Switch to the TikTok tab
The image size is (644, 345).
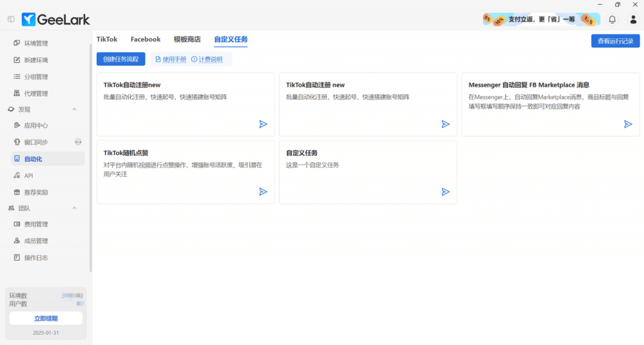coord(107,40)
